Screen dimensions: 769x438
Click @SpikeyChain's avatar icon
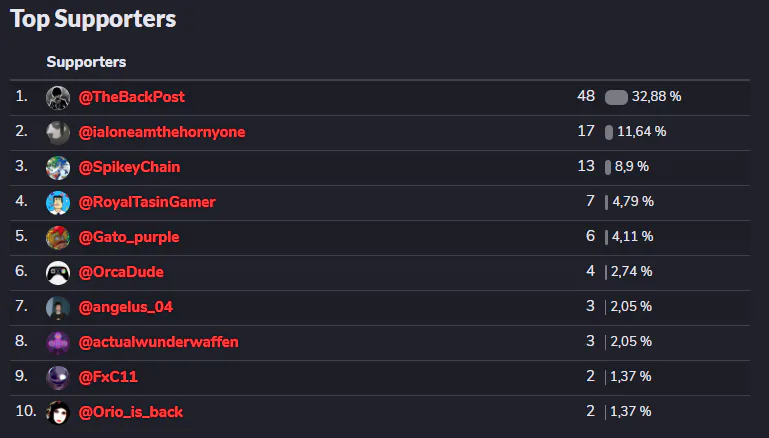pyautogui.click(x=57, y=167)
